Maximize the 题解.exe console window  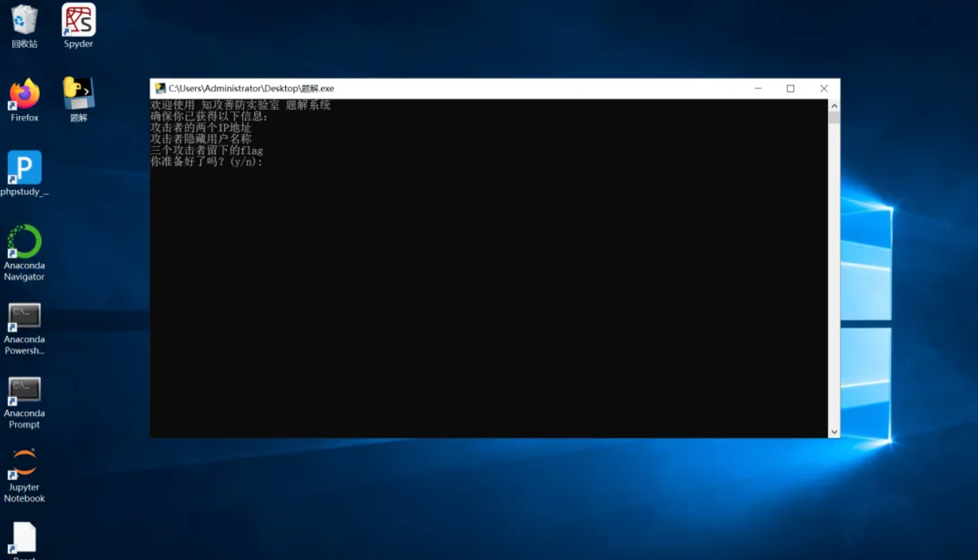coord(790,89)
